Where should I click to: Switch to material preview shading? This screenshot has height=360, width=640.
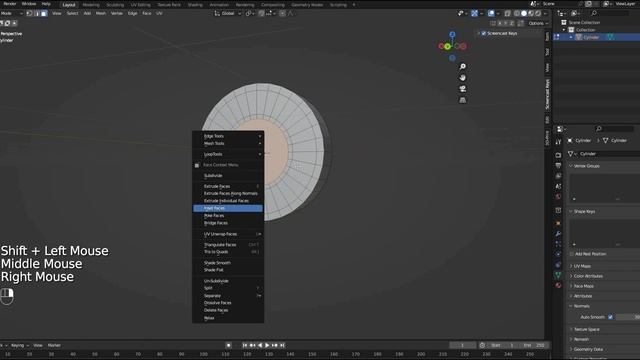click(x=531, y=13)
